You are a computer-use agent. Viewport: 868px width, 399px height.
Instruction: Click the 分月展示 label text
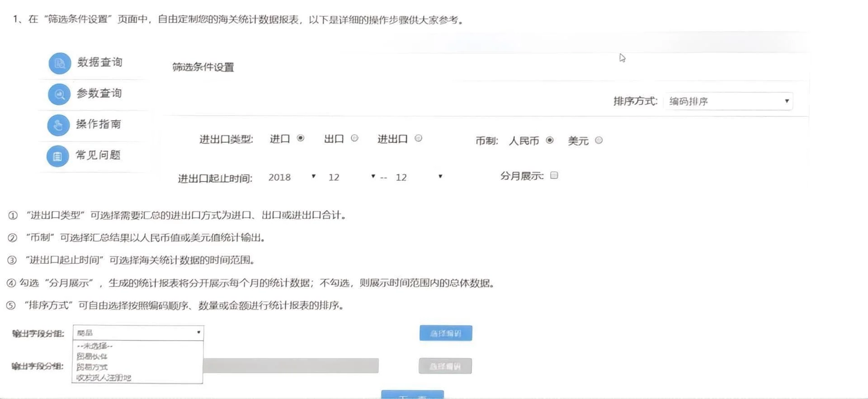coord(522,176)
